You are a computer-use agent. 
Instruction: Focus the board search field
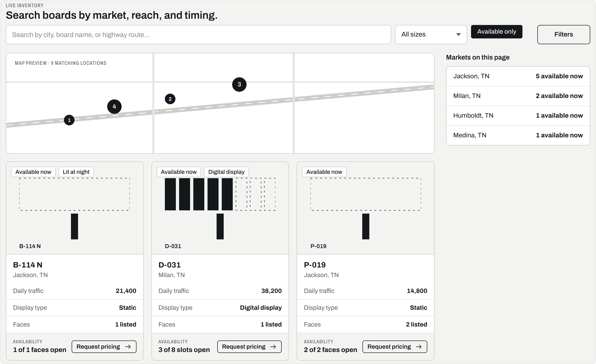click(198, 35)
